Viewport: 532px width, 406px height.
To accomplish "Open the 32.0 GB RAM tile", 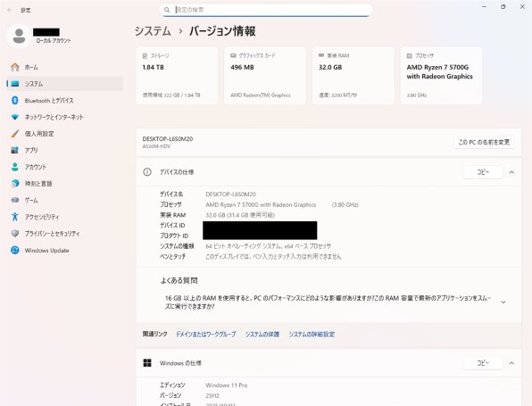I will [x=353, y=76].
